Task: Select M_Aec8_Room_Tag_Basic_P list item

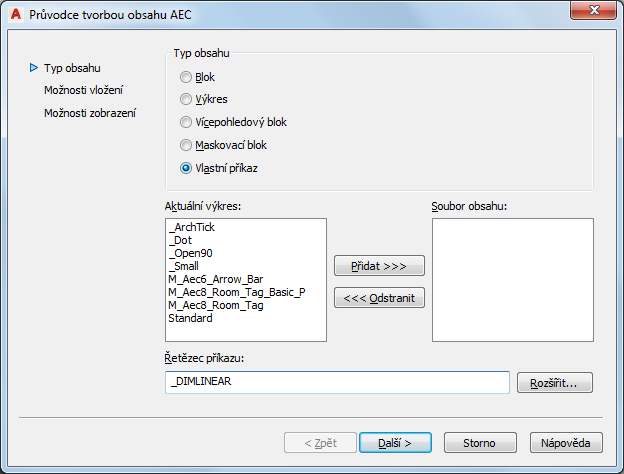Action: [x=236, y=292]
